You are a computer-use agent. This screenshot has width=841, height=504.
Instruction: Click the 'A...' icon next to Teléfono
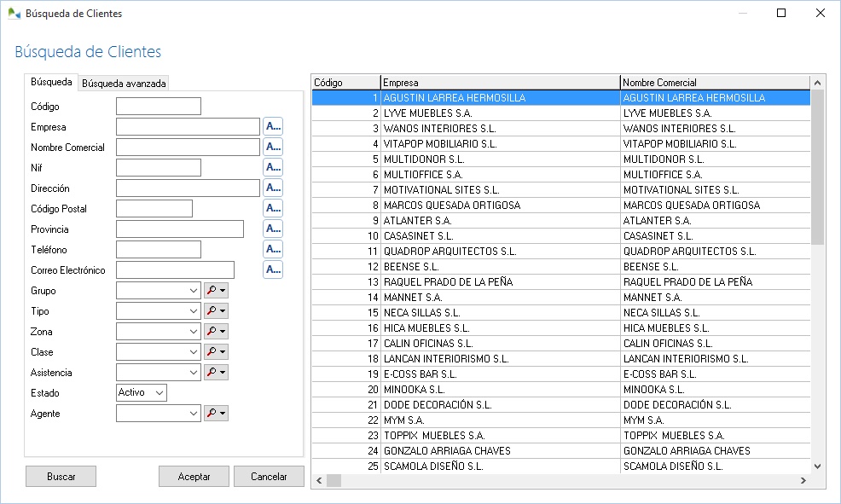272,249
